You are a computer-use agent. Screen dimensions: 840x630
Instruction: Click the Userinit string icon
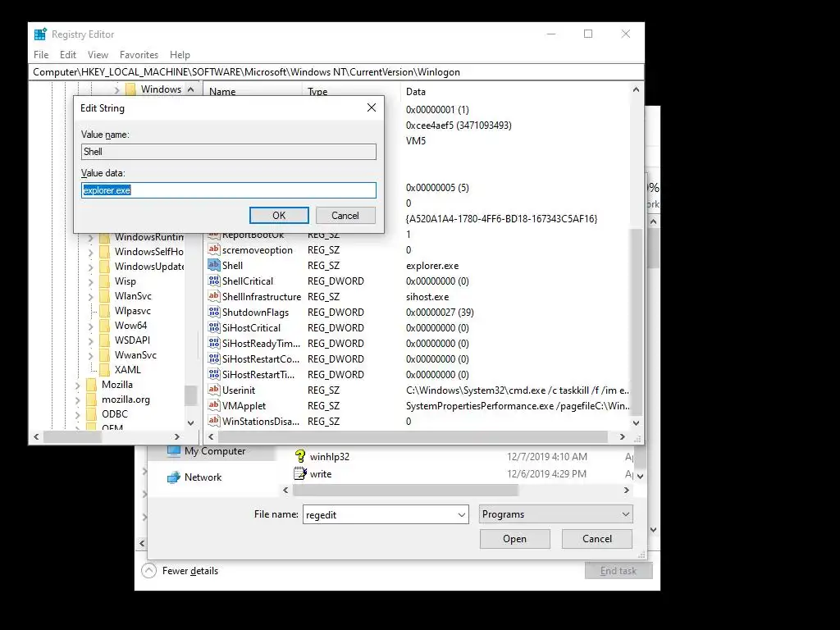click(214, 390)
